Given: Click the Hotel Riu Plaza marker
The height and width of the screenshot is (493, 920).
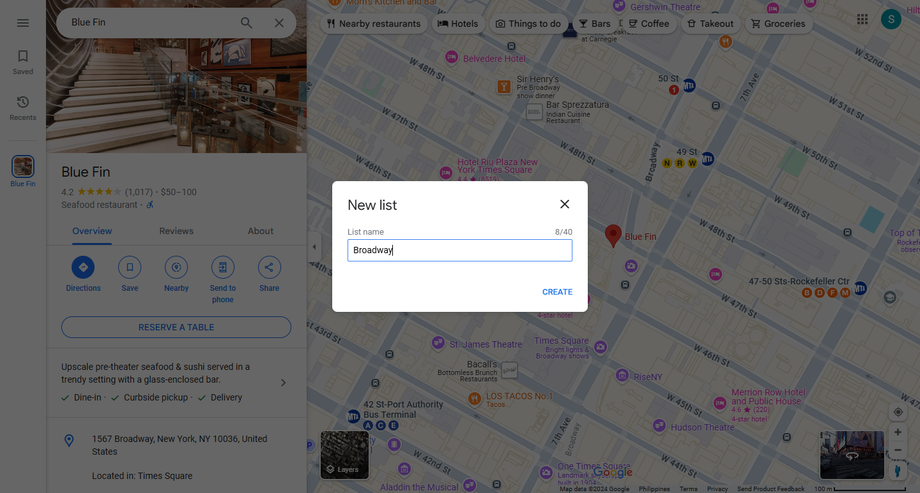Looking at the screenshot, I should [445, 173].
